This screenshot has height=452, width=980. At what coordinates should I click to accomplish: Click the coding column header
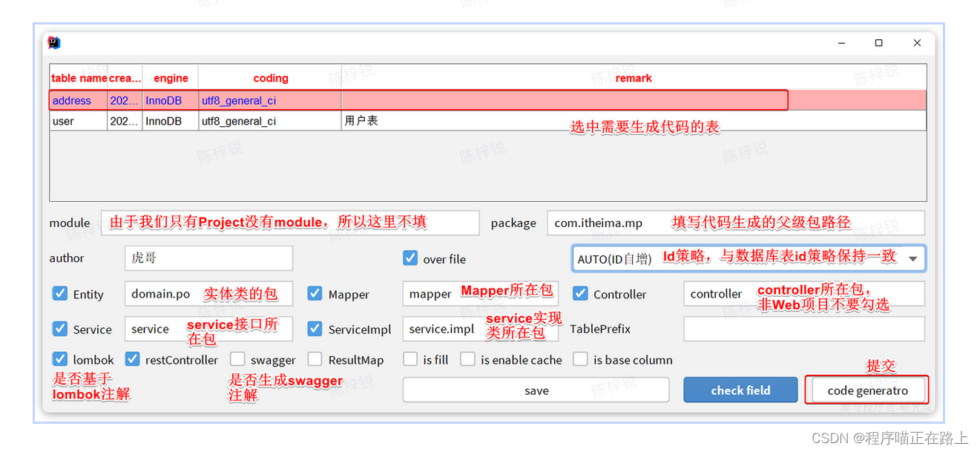click(x=270, y=78)
